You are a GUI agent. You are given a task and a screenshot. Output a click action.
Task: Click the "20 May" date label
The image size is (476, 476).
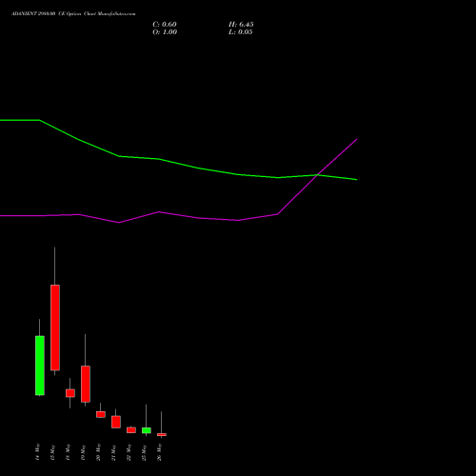98,452
